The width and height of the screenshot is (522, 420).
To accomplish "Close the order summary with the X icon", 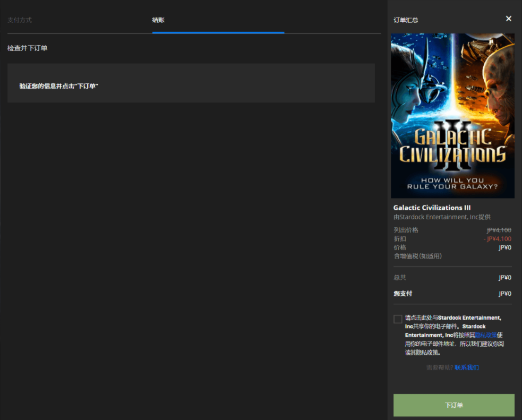I will pyautogui.click(x=508, y=19).
